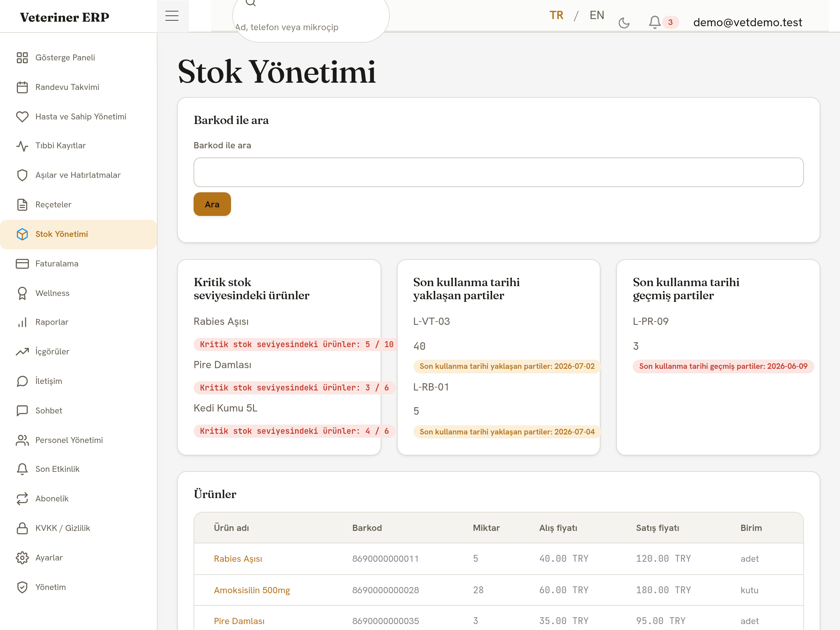840x630 pixels.
Task: Open the Rabies Aşısı product link in the table
Action: (x=238, y=558)
